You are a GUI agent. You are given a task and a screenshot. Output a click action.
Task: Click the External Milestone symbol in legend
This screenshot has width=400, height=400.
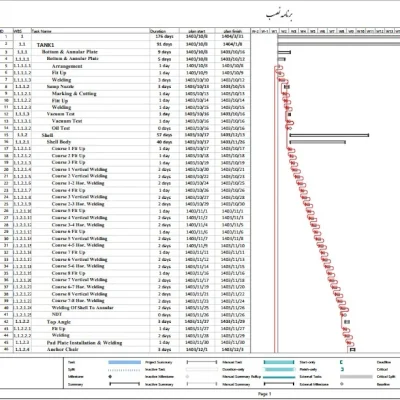pyautogui.click(x=342, y=384)
